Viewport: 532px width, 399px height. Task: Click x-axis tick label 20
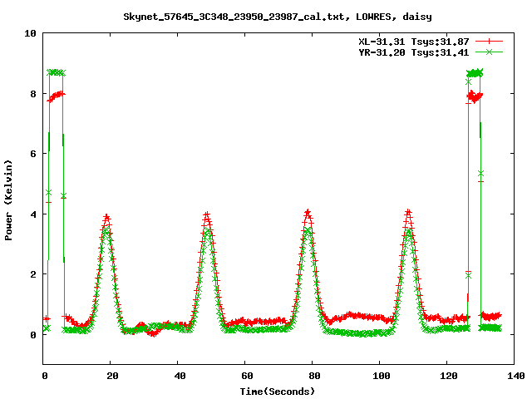[112, 376]
